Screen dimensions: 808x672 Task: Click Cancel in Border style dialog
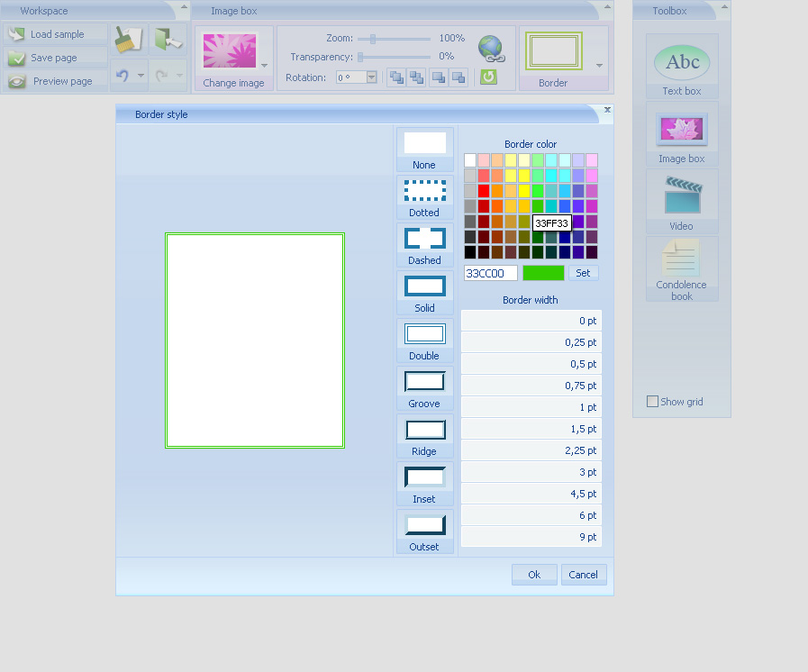pos(584,575)
